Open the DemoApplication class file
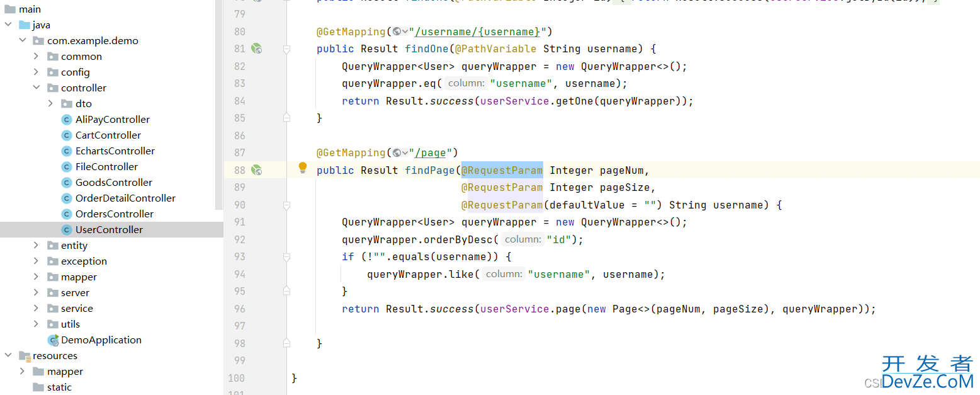980x395 pixels. click(101, 340)
